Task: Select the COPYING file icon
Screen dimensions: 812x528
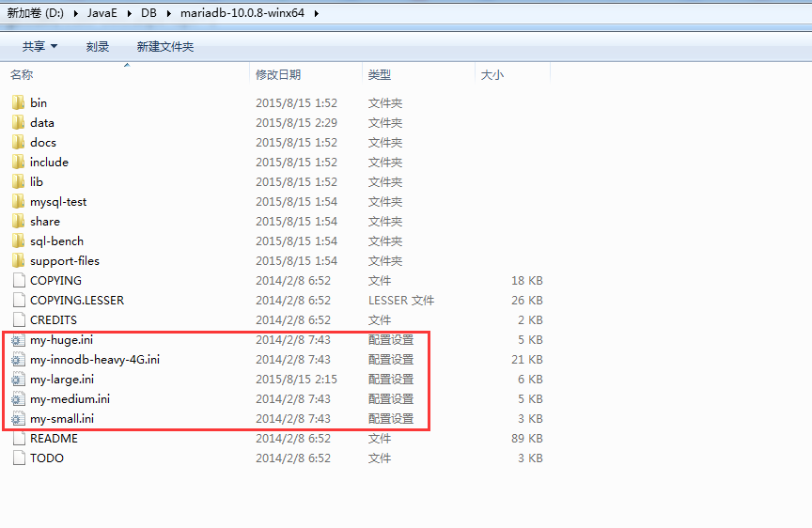Action: 19,280
